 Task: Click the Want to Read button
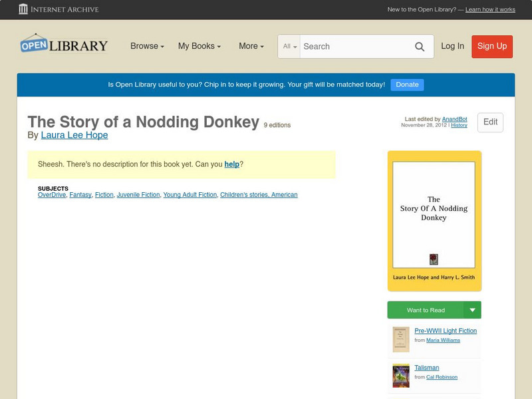point(426,310)
